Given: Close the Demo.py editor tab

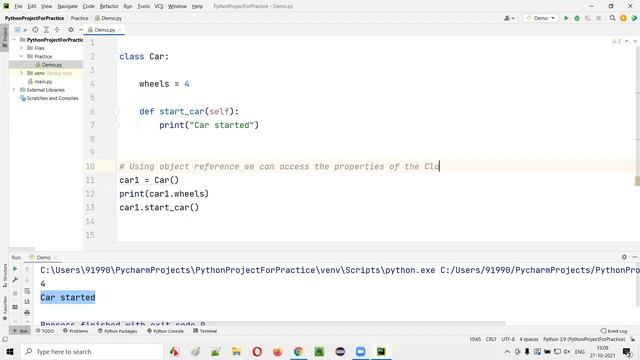Looking at the screenshot, I should [120, 30].
